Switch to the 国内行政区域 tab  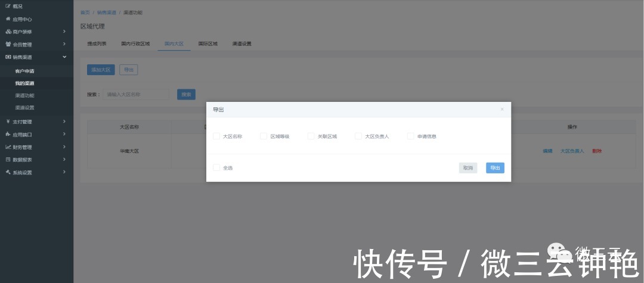(135, 43)
